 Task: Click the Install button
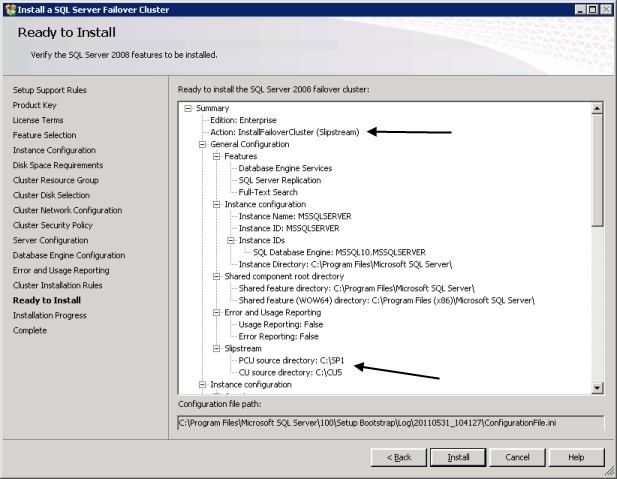coord(458,457)
